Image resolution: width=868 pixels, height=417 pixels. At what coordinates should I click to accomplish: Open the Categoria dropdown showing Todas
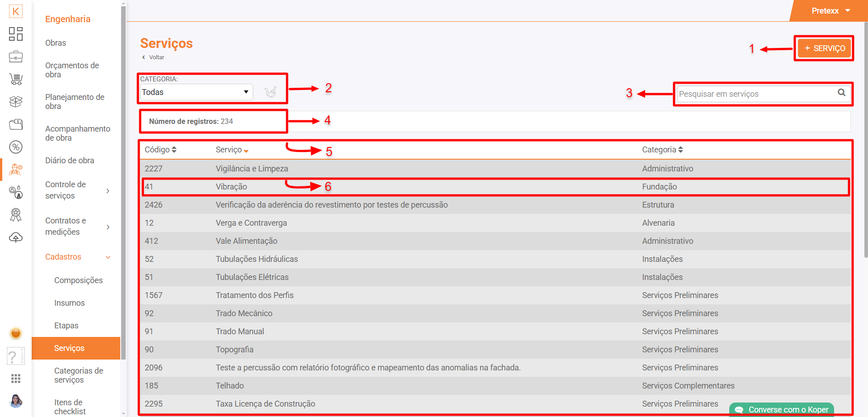click(x=196, y=92)
